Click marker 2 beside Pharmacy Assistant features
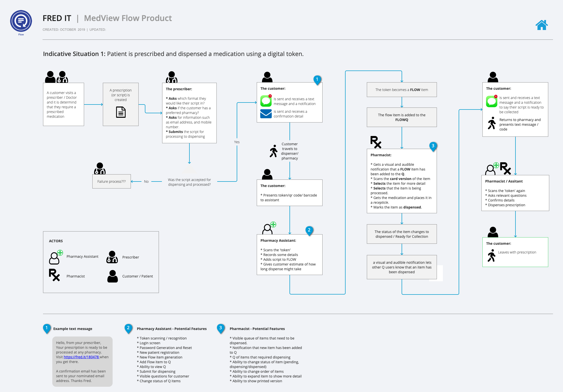 pyautogui.click(x=128, y=328)
